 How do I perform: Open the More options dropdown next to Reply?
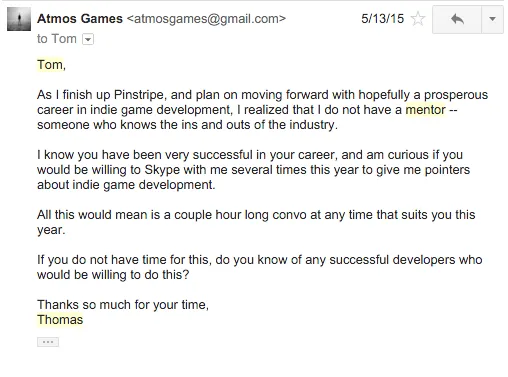[492, 19]
